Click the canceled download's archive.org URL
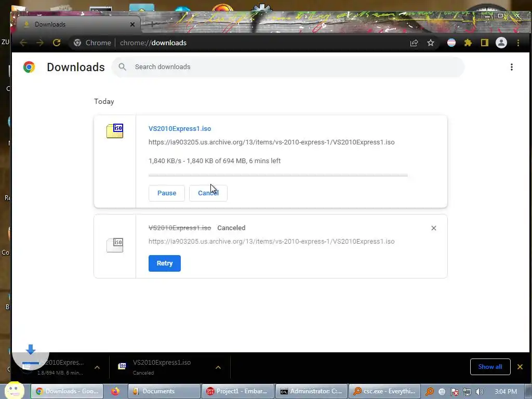 click(271, 241)
